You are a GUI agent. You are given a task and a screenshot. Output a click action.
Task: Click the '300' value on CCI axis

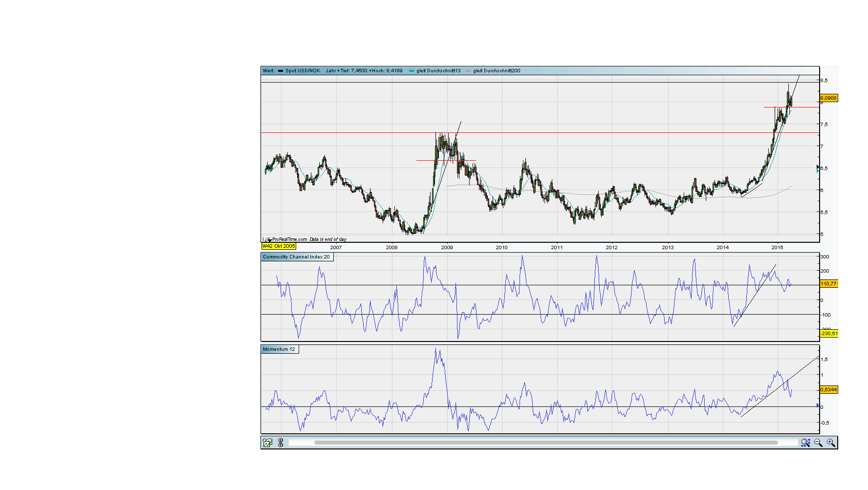coord(825,257)
